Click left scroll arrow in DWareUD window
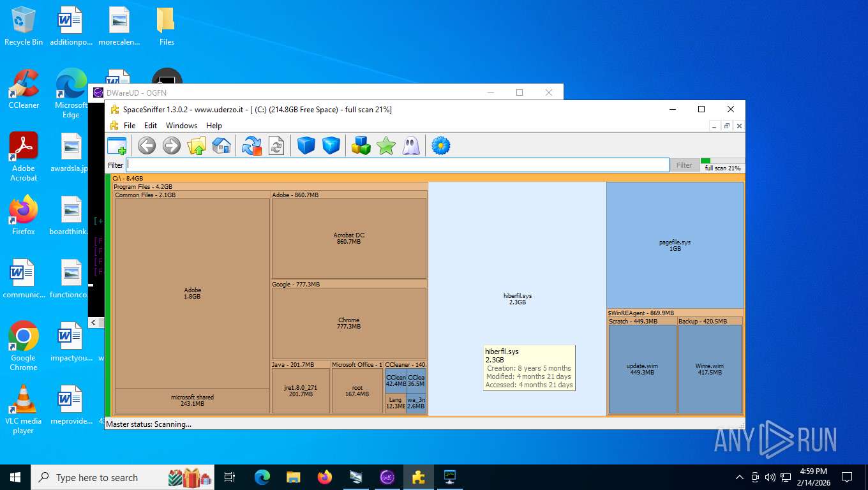Image resolution: width=868 pixels, height=490 pixels. click(x=93, y=322)
